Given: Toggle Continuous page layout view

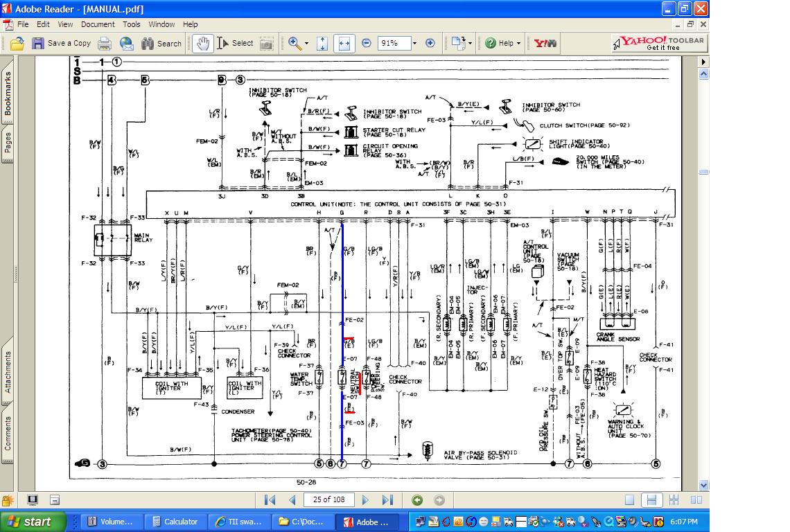Looking at the screenshot, I should tap(651, 499).
